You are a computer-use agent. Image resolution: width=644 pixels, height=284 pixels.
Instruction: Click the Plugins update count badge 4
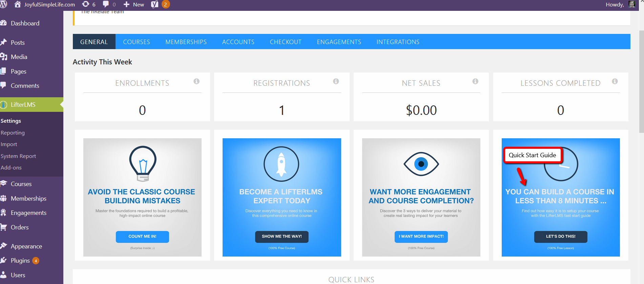point(36,261)
